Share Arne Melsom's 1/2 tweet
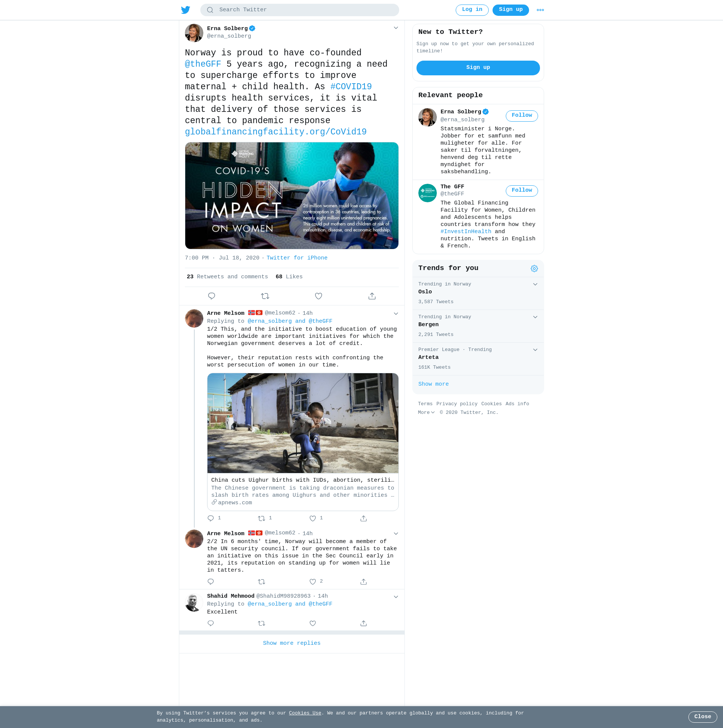723x728 pixels. pos(364,519)
